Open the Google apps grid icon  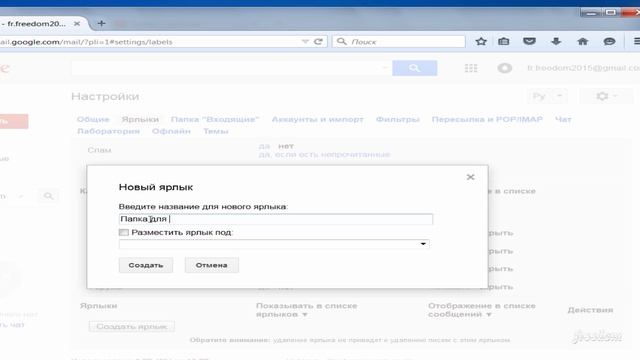point(471,68)
